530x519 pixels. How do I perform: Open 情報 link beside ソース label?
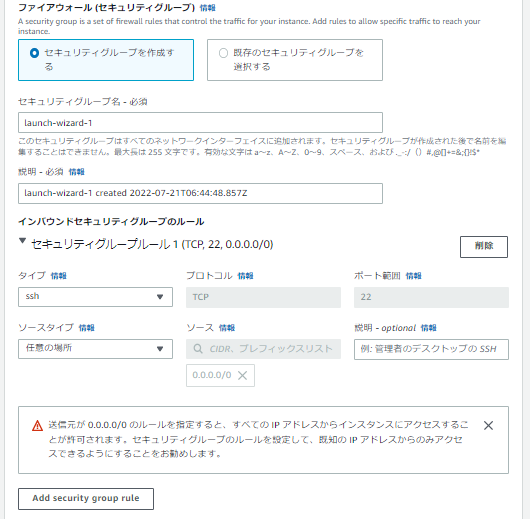point(227,328)
